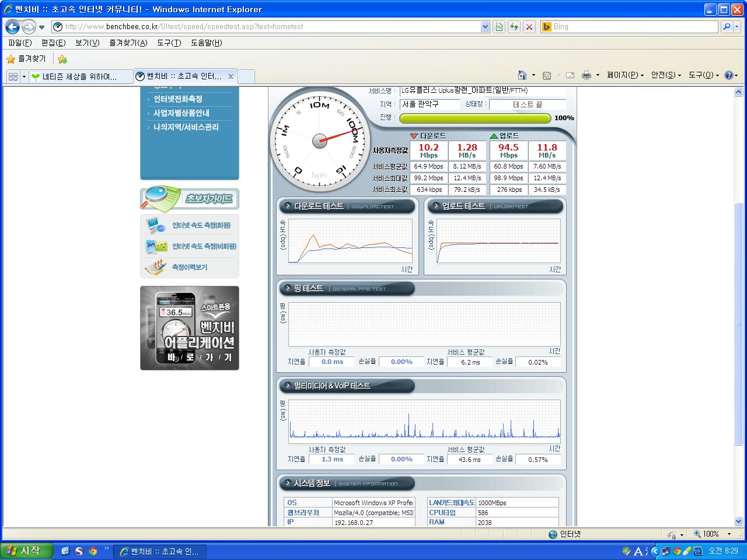Open the 즐겨찾기 favorites star button
The height and width of the screenshot is (560, 747).
click(x=26, y=59)
